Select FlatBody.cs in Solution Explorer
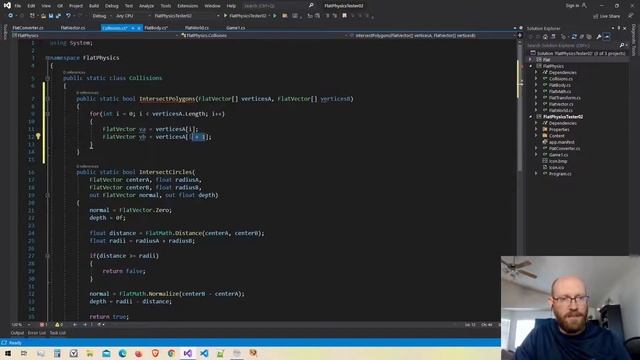This screenshot has width=640, height=360. pyautogui.click(x=560, y=85)
